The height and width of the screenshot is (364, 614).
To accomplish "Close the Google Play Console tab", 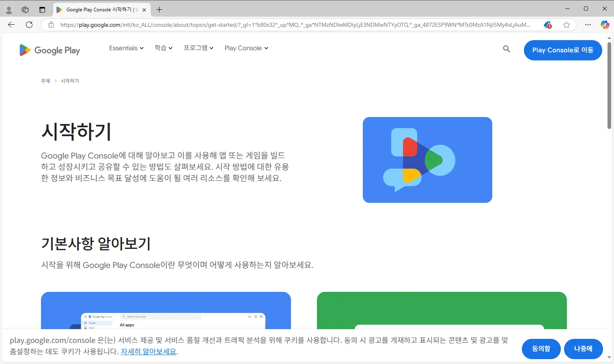I will pyautogui.click(x=144, y=10).
